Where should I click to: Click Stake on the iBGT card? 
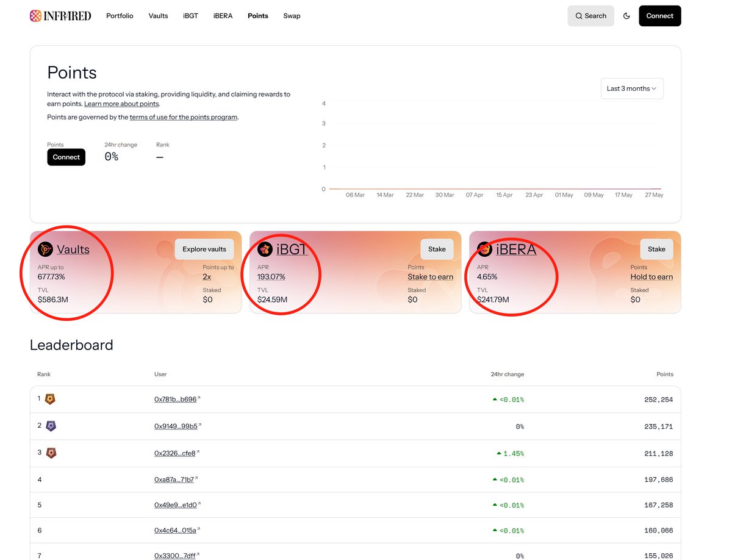point(437,249)
